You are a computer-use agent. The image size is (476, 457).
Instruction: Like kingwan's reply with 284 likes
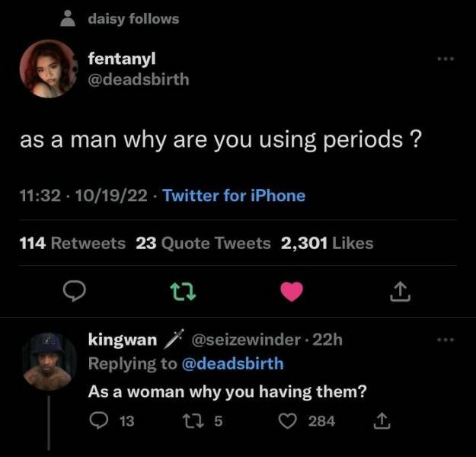pyautogui.click(x=287, y=421)
